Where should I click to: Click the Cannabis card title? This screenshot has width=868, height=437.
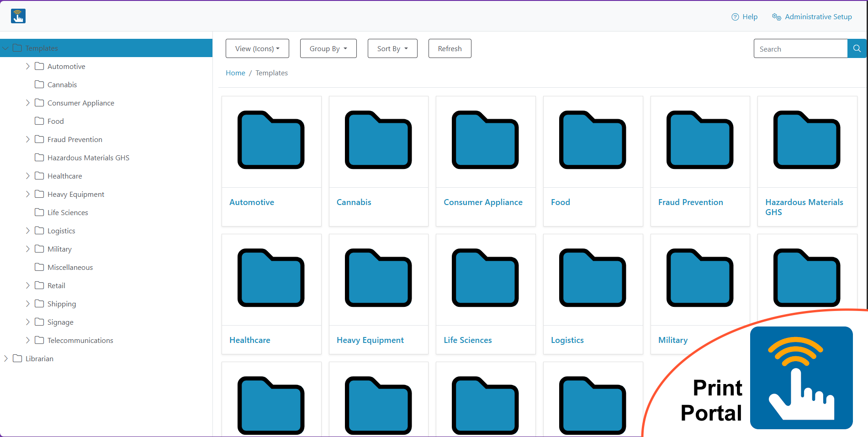click(x=354, y=202)
